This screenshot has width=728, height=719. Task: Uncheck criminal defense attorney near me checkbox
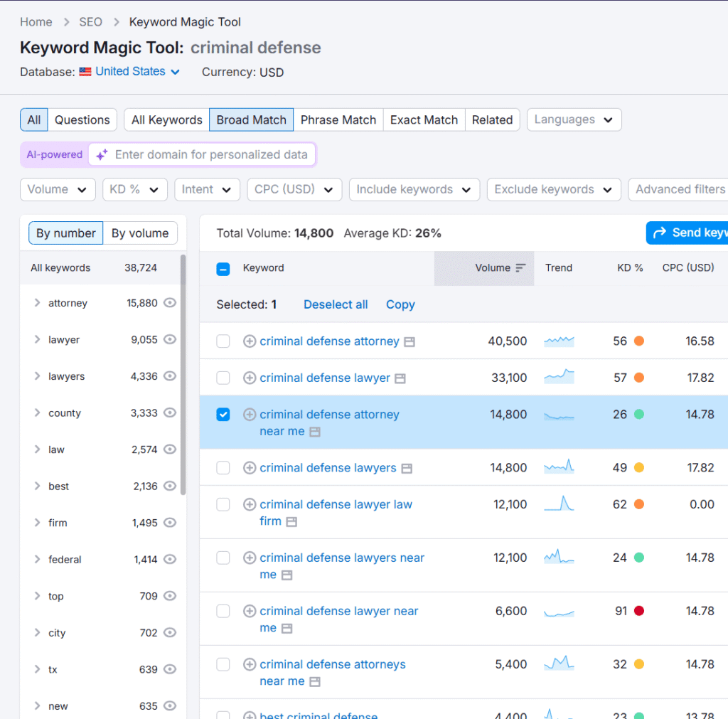(223, 415)
